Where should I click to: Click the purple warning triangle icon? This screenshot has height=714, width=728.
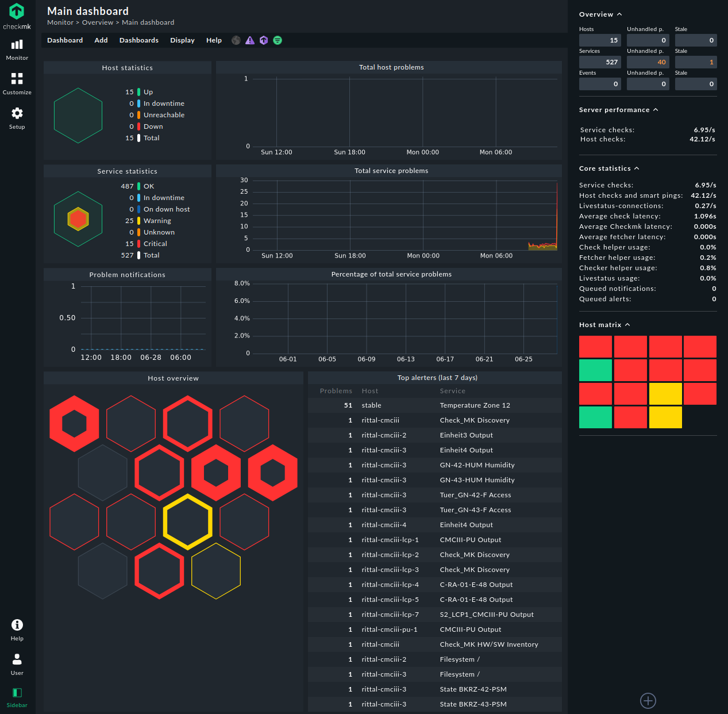click(250, 40)
